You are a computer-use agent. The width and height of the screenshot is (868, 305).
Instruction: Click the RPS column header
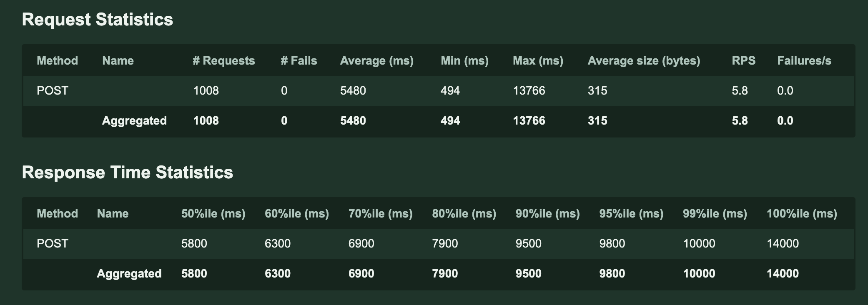click(x=743, y=61)
